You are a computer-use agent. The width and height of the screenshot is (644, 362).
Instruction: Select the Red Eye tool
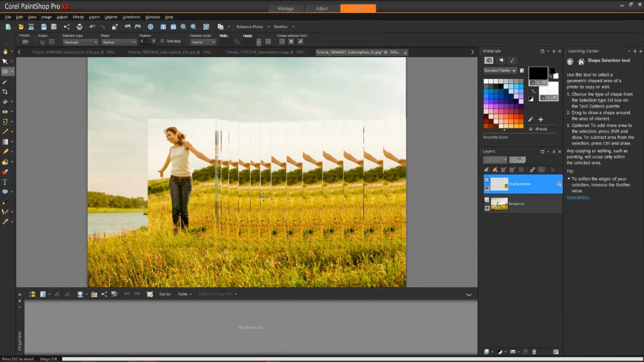click(5, 112)
